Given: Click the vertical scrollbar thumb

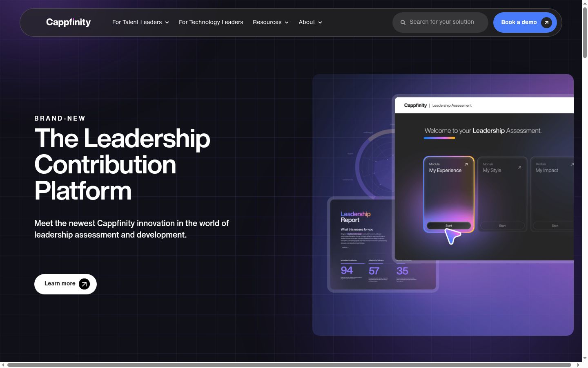Looking at the screenshot, I should (x=585, y=32).
